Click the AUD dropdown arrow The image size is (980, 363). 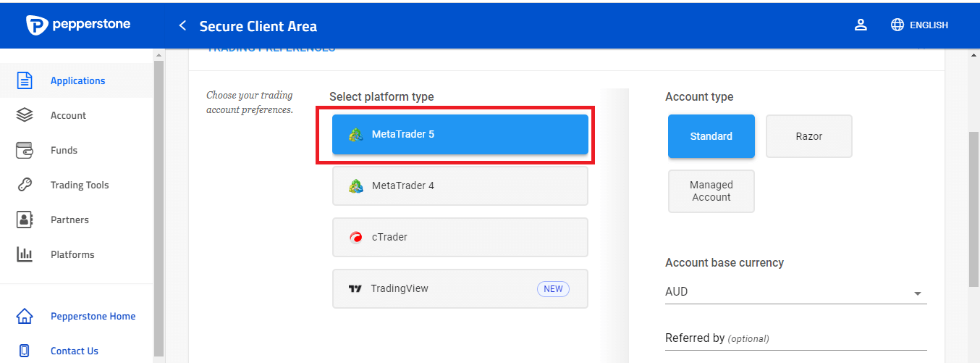click(918, 293)
